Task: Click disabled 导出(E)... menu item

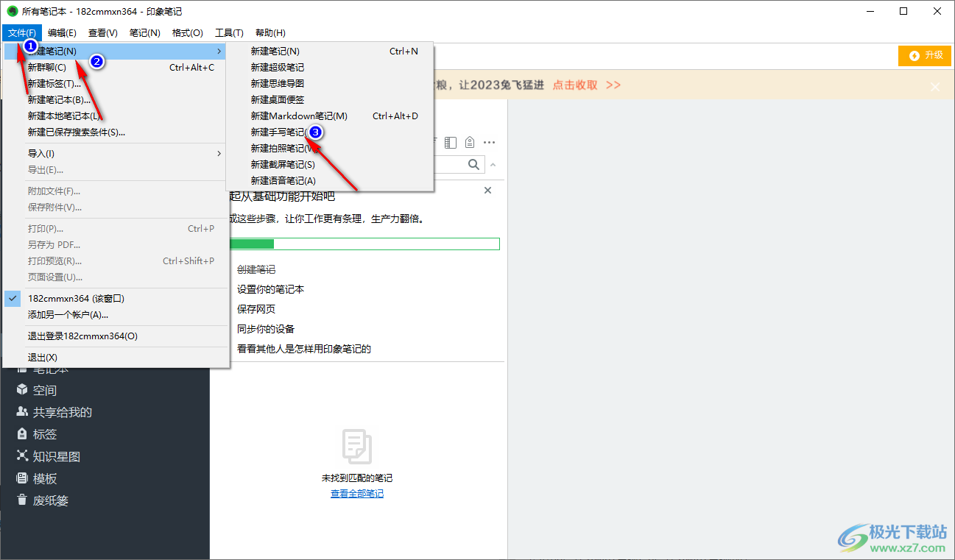Action: coord(116,170)
